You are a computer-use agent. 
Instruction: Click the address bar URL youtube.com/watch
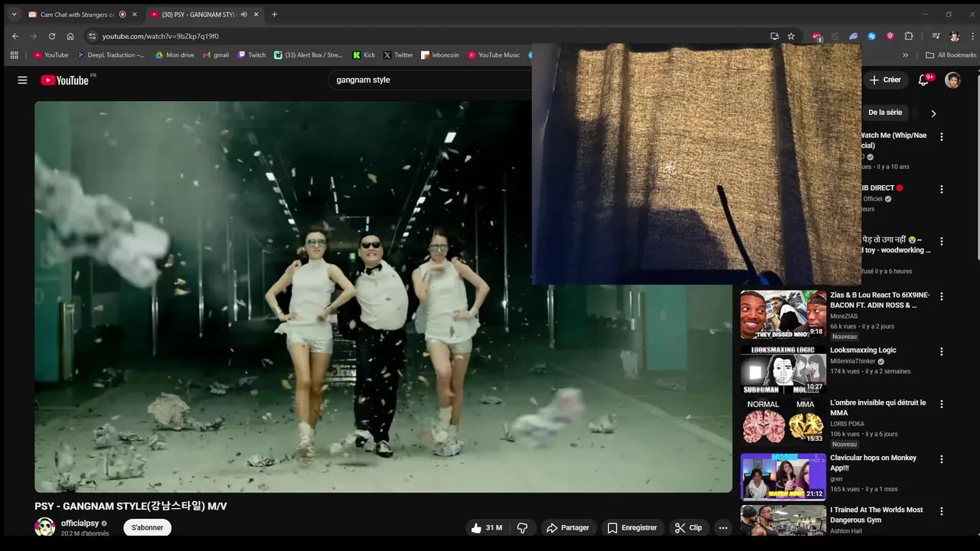(x=161, y=36)
